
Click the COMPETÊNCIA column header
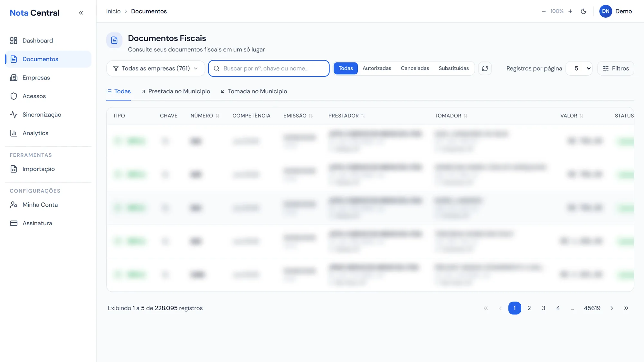pyautogui.click(x=251, y=116)
